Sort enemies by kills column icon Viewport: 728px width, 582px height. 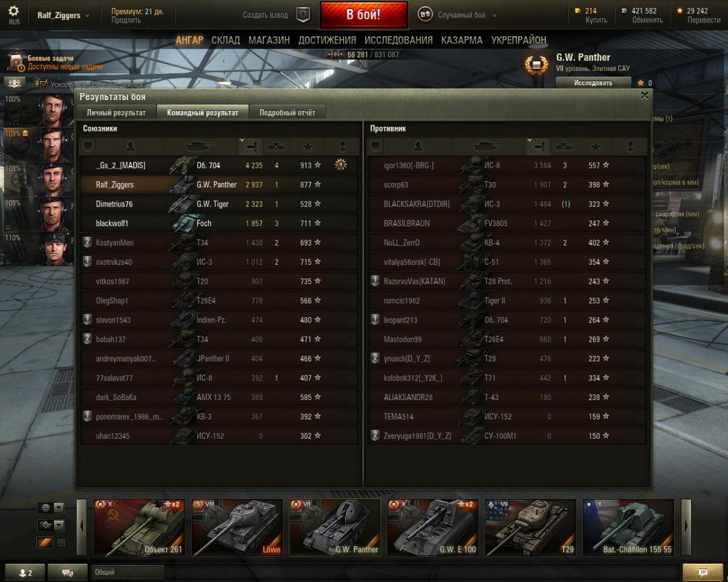click(x=565, y=146)
